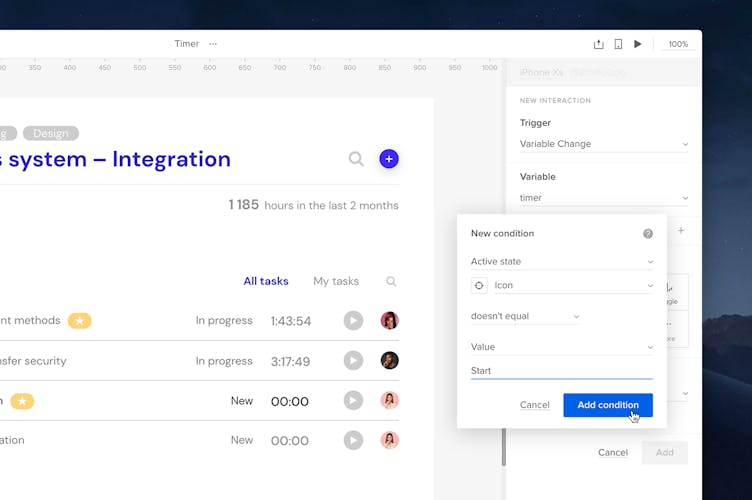Click the help question mark icon
Image resolution: width=752 pixels, height=500 pixels.
tap(647, 233)
